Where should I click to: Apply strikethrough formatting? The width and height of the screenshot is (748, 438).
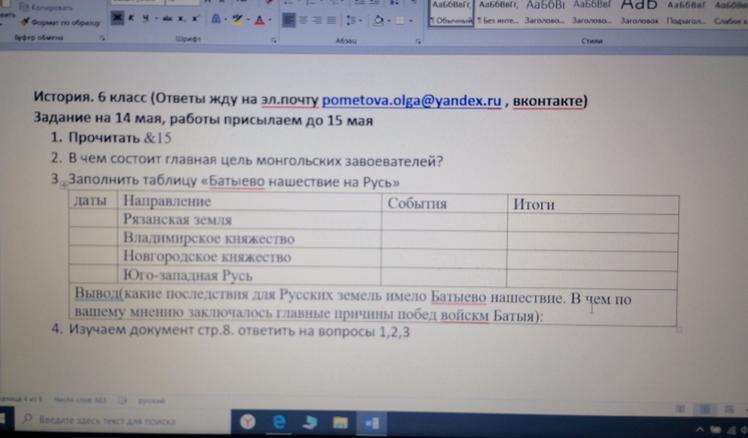(167, 19)
